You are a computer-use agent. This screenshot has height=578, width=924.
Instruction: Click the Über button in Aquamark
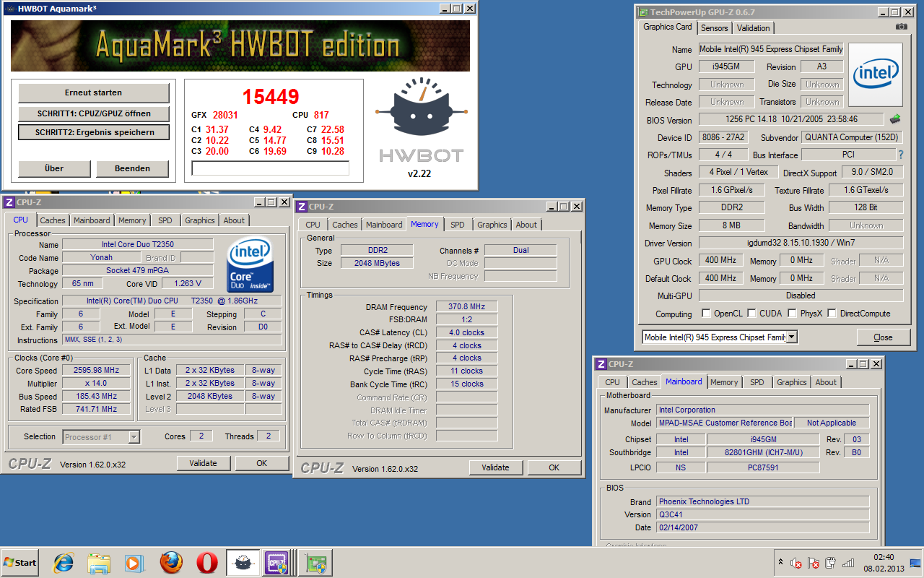54,168
